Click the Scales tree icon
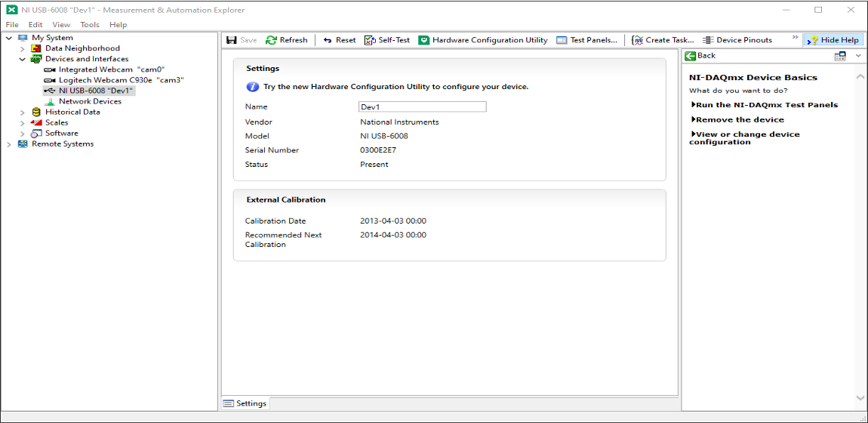This screenshot has width=868, height=423. click(36, 122)
